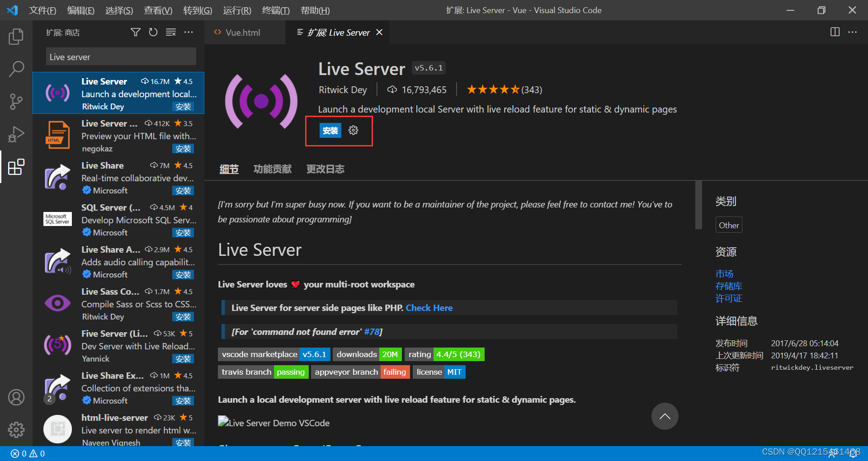The image size is (868, 461).
Task: Open the Accounts icon in activity bar
Action: (16, 397)
